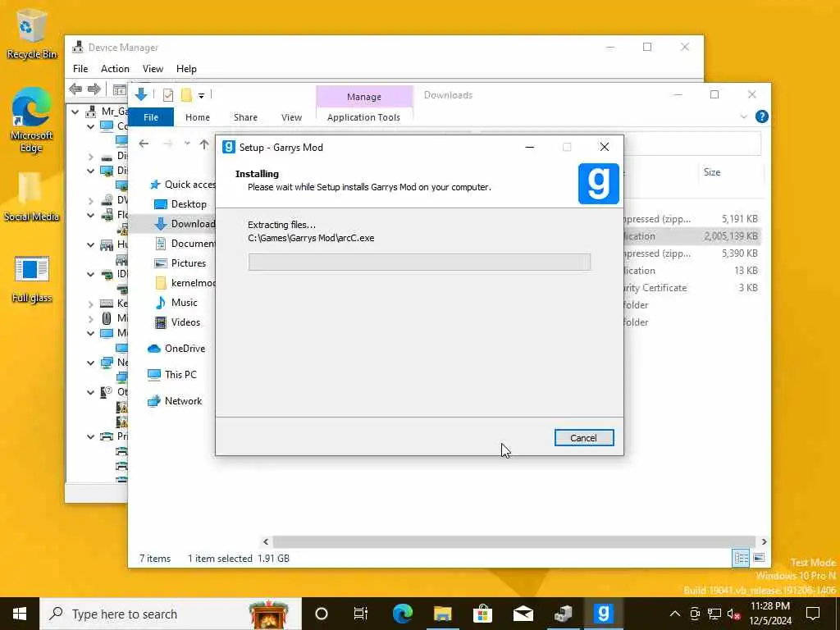This screenshot has width=840, height=630.
Task: Select the kernelmod folder in navigation pane
Action: [185, 283]
